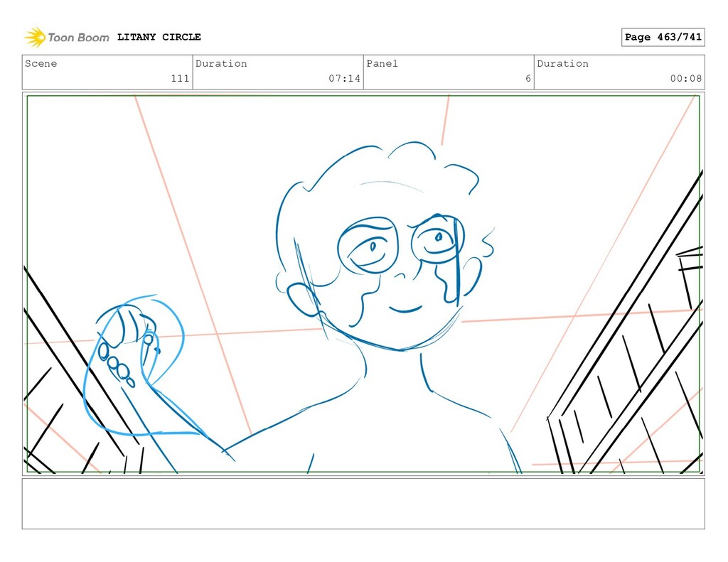Click the empty notes box below panel
The height and width of the screenshot is (562, 728).
click(363, 504)
